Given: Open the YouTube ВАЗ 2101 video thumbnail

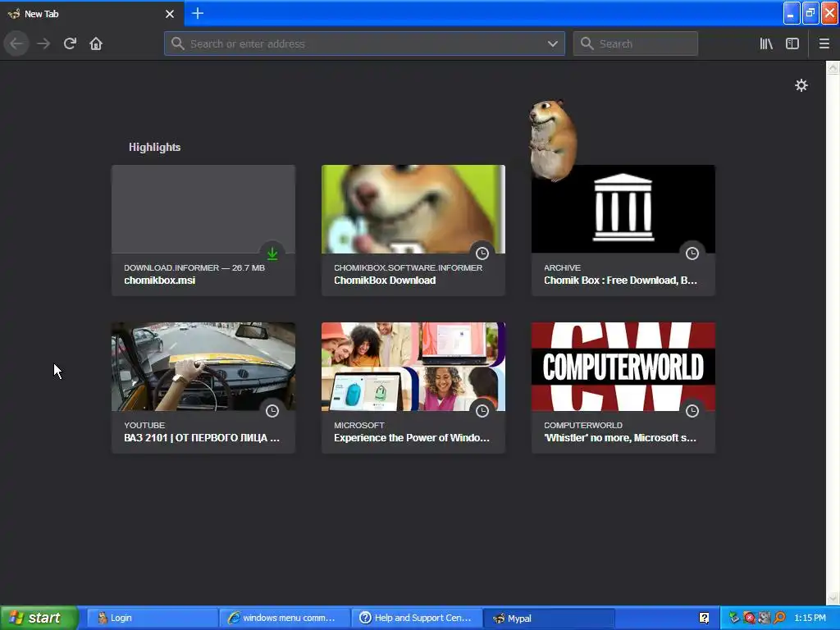Looking at the screenshot, I should tap(203, 367).
